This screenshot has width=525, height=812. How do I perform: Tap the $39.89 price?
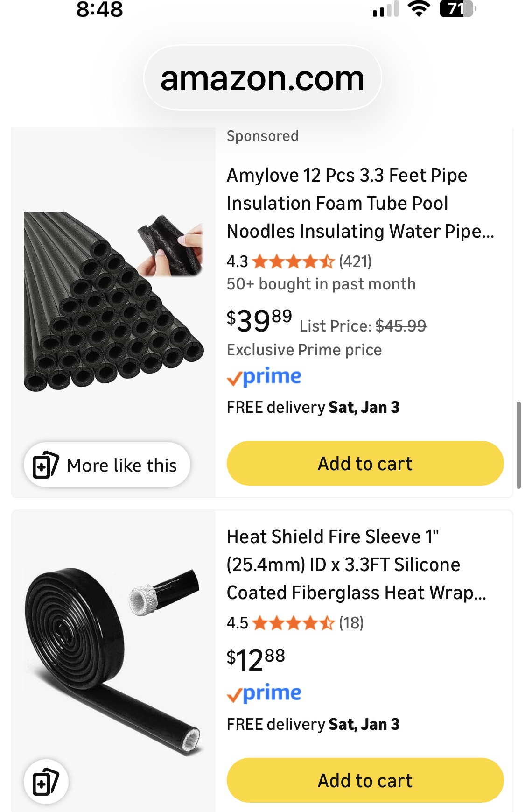click(259, 320)
